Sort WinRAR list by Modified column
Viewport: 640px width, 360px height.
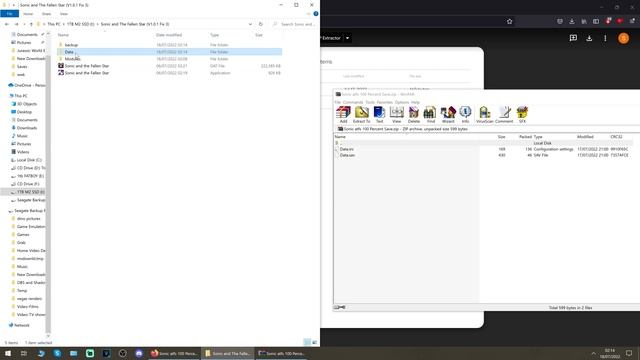[585, 137]
